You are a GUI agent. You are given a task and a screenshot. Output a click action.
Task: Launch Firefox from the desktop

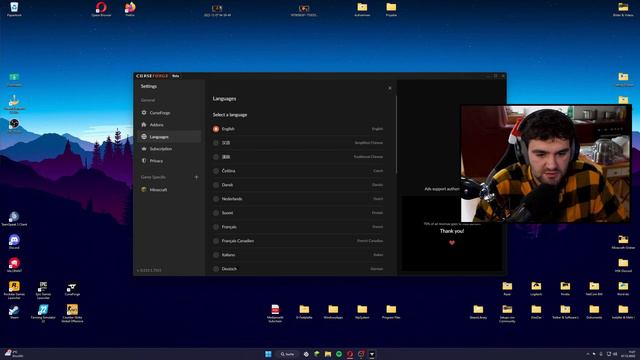pyautogui.click(x=130, y=9)
